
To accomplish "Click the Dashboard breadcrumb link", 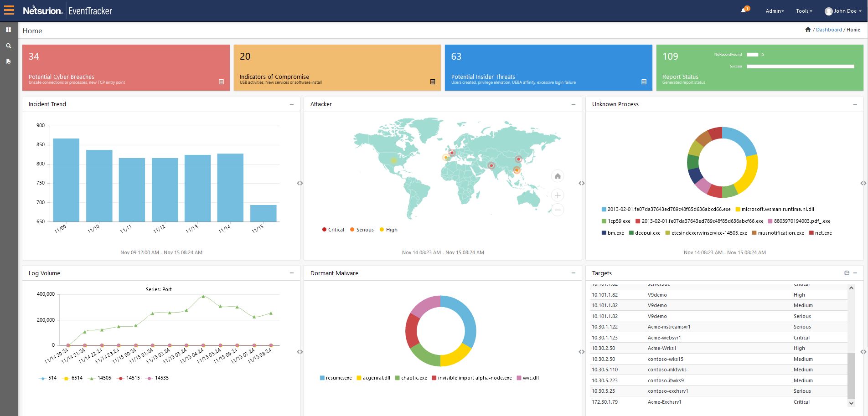I will coord(828,29).
